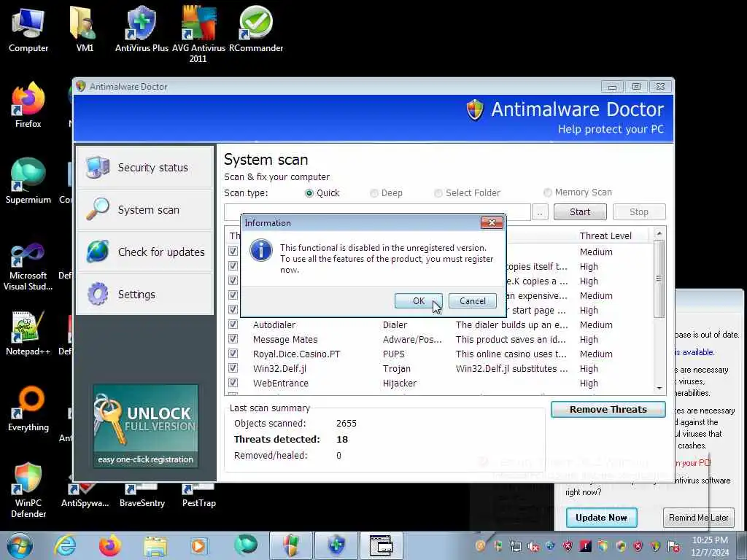Click the folder browse '...' button
Viewport: 747px width, 560px height.
click(539, 212)
